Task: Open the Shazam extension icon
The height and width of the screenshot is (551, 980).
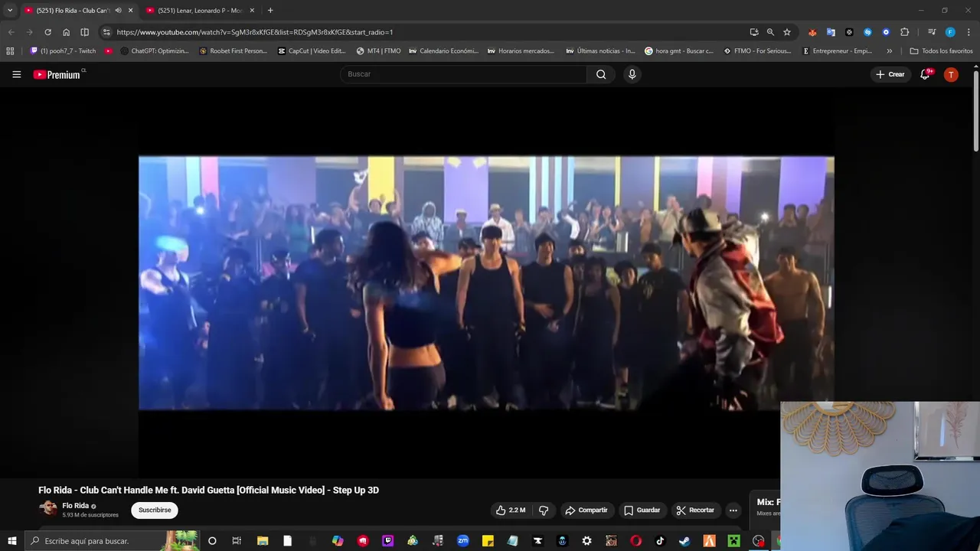Action: click(867, 32)
